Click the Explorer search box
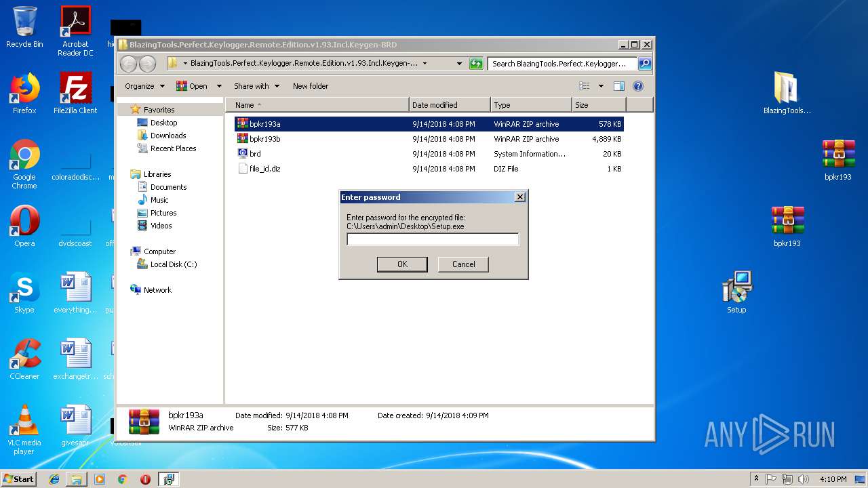The image size is (868, 488). point(562,64)
